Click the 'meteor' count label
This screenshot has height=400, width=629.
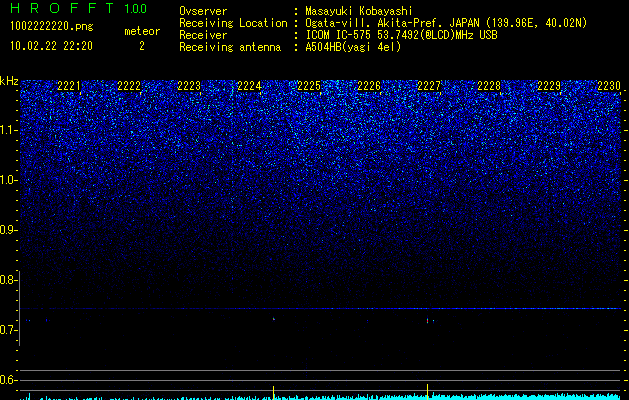point(142,31)
